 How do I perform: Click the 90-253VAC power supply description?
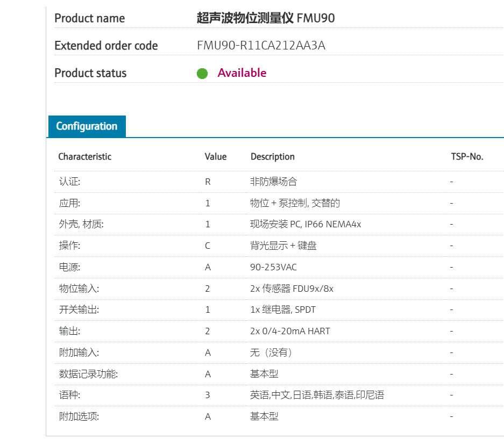[273, 267]
